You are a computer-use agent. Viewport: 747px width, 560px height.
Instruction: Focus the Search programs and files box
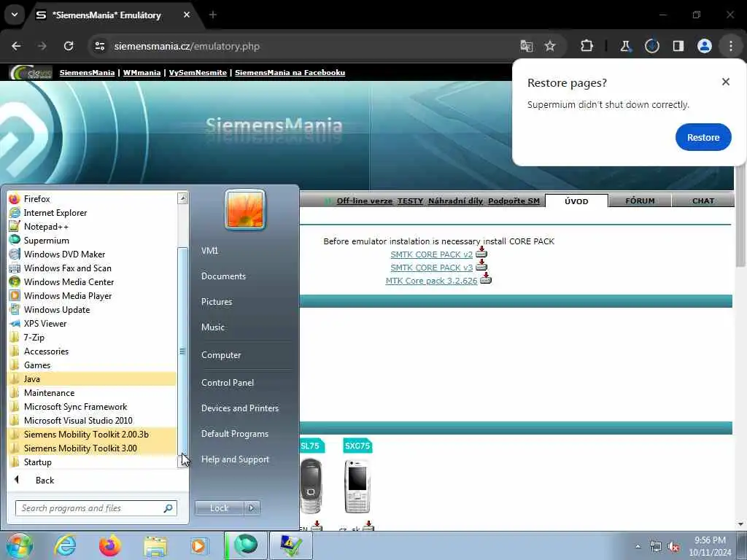(x=96, y=508)
